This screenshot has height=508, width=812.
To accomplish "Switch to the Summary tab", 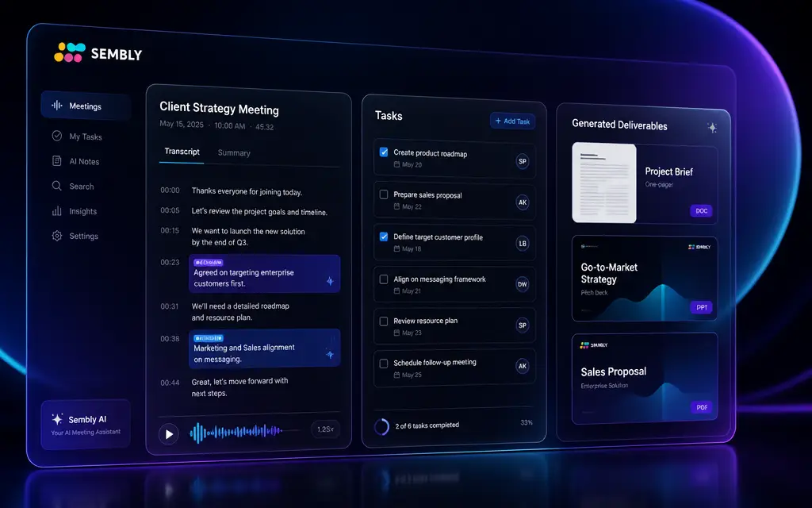I will (x=234, y=153).
